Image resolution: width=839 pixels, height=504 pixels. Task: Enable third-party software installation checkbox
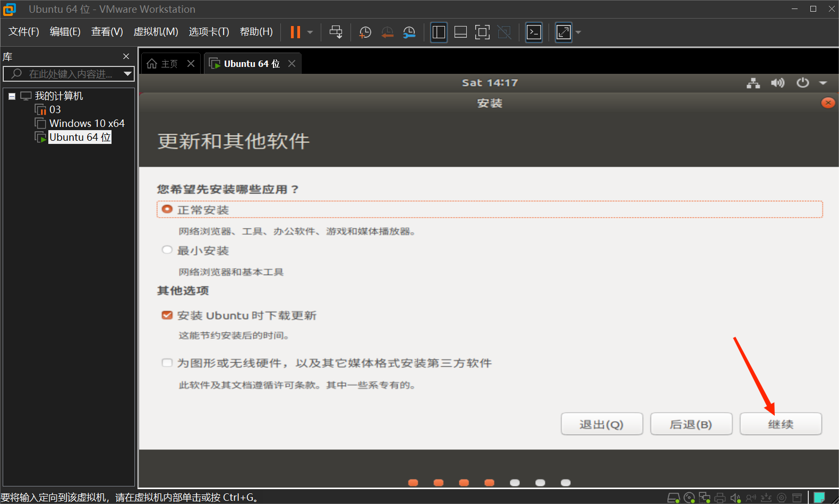(x=167, y=363)
